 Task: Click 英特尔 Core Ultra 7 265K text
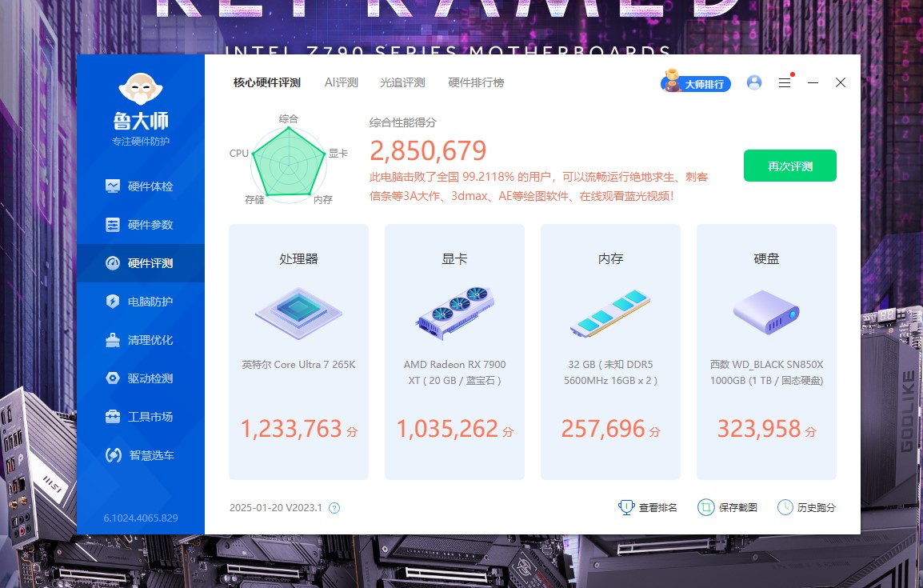(298, 365)
